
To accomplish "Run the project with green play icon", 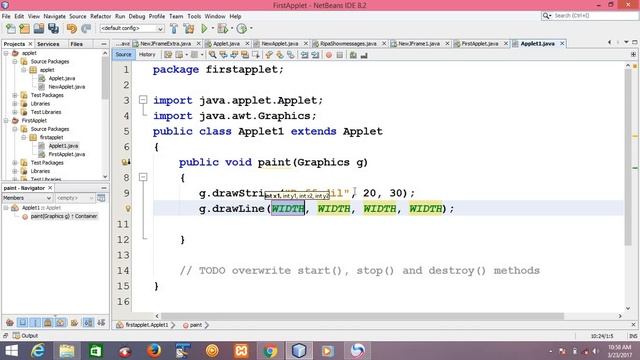I will [204, 29].
